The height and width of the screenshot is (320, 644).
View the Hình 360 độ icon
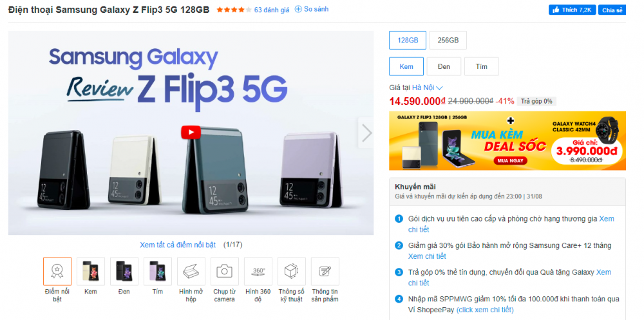pos(258,271)
